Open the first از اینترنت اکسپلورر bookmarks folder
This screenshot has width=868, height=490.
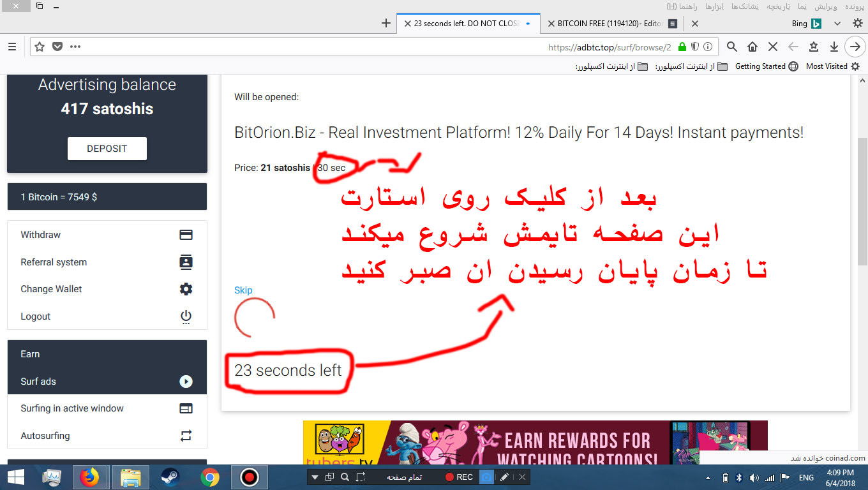pos(691,66)
